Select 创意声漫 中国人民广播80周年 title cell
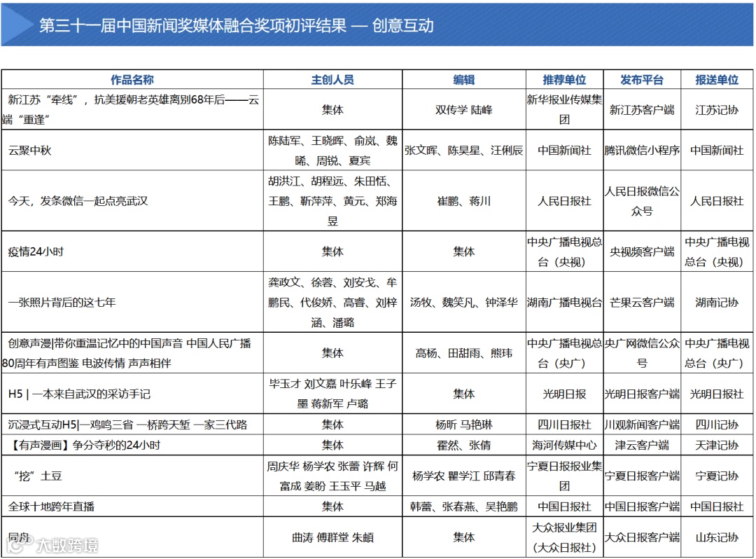 [132, 352]
